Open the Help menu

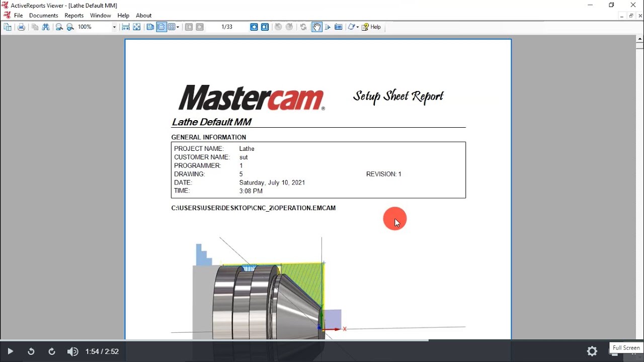pyautogui.click(x=123, y=16)
